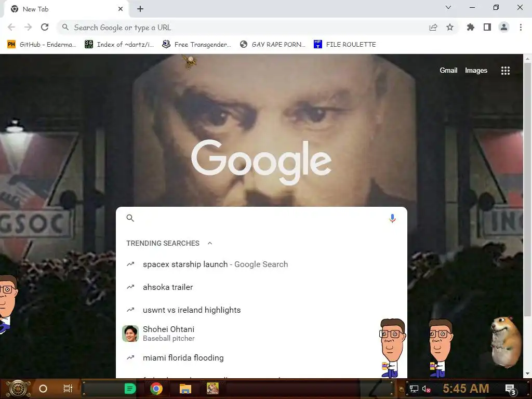Open the steampunk Start button
The width and height of the screenshot is (532, 399).
click(x=18, y=389)
